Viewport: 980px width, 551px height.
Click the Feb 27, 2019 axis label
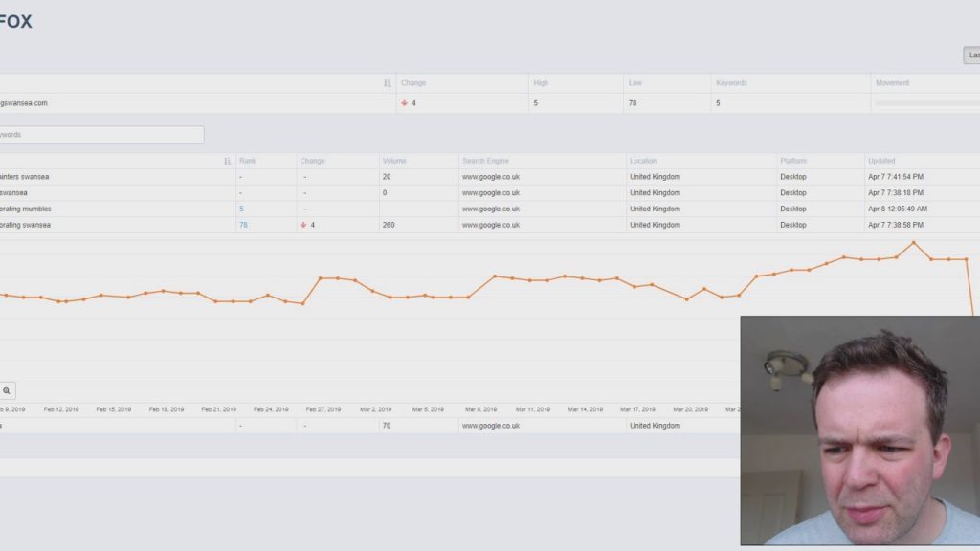323,409
